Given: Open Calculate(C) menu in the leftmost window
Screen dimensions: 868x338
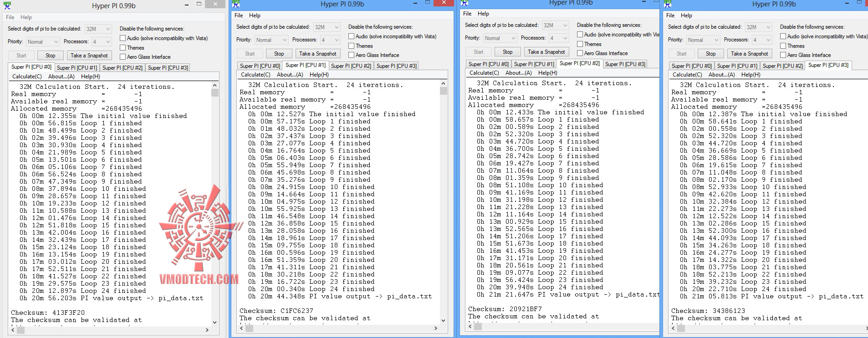Looking at the screenshot, I should pos(27,77).
